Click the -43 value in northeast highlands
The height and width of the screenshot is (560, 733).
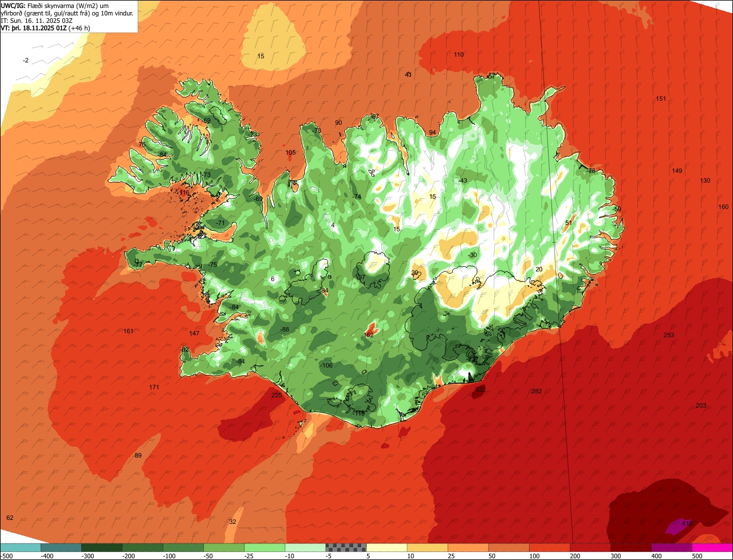(x=463, y=181)
